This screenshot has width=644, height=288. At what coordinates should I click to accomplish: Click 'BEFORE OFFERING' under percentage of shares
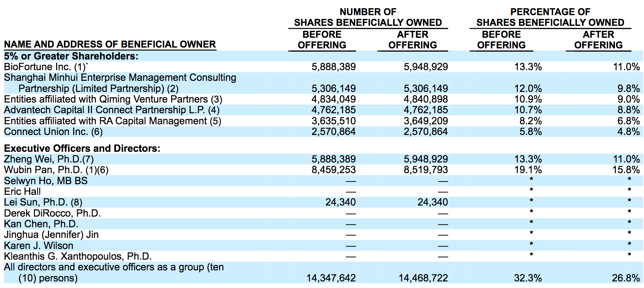coord(501,40)
